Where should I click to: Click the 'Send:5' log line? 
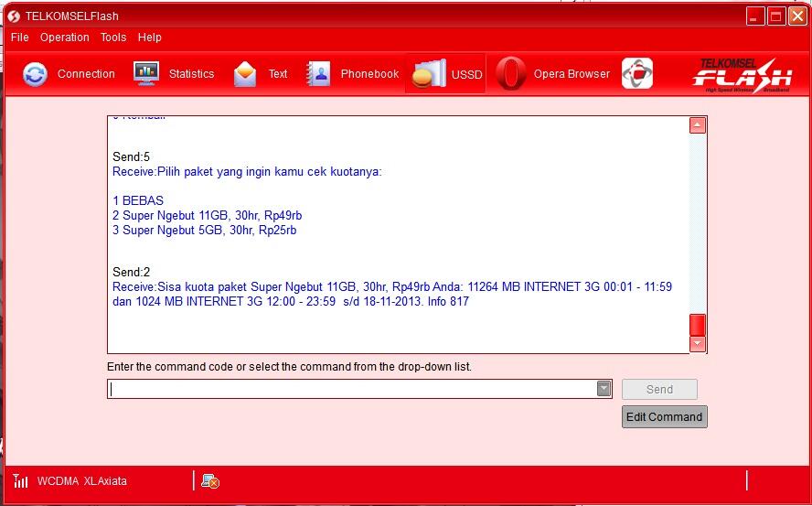tap(131, 157)
